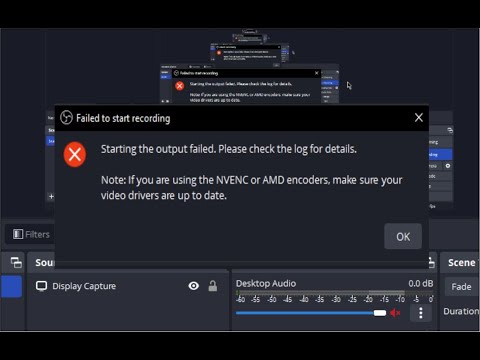Click OK in the Failed to start recording dialog
This screenshot has width=480, height=360.
[403, 236]
